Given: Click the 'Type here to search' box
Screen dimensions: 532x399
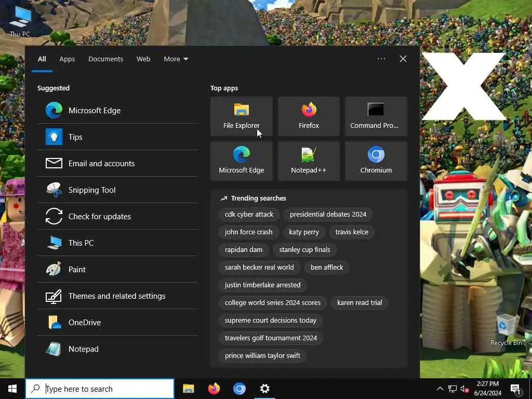Looking at the screenshot, I should pos(100,389).
